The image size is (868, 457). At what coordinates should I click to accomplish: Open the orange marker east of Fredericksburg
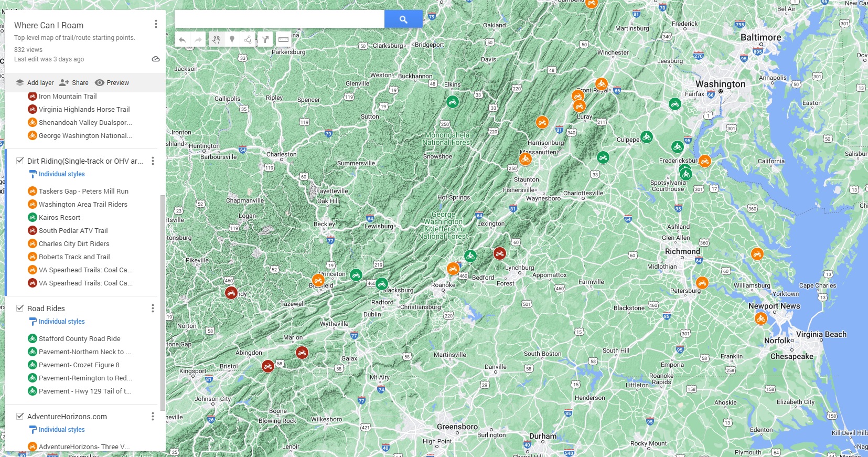point(705,161)
